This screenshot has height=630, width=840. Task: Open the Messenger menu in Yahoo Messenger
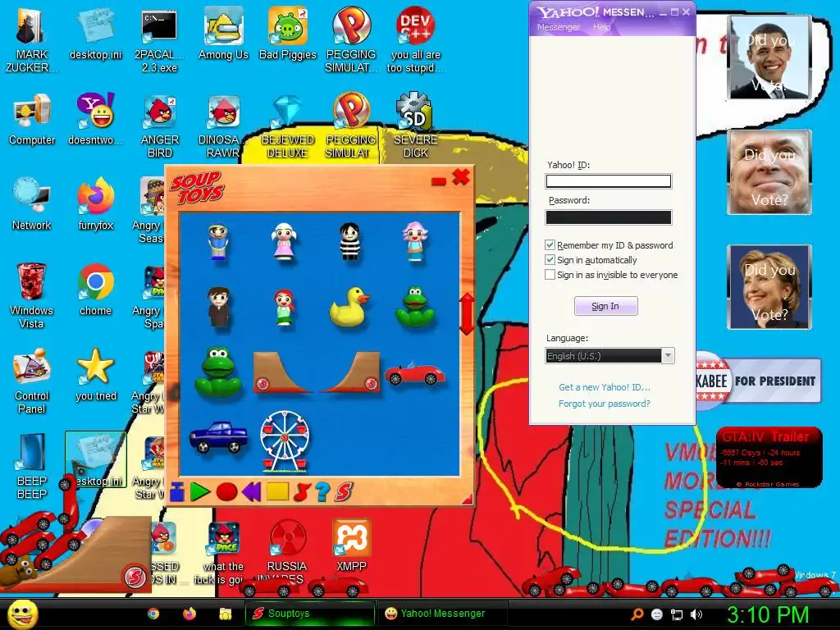point(558,27)
